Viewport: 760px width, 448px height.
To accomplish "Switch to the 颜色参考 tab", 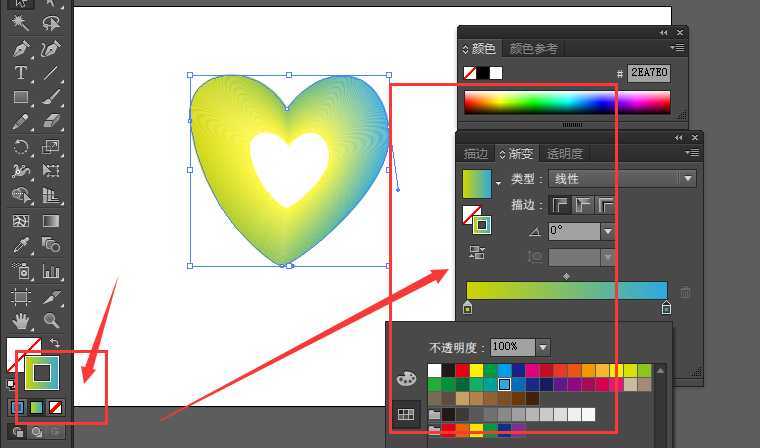I will coord(533,48).
